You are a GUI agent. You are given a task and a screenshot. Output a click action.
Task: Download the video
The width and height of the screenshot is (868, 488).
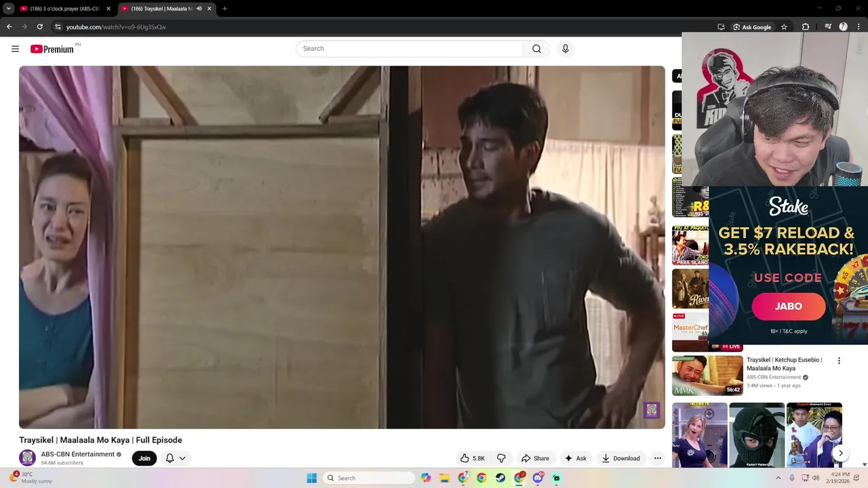coord(620,458)
